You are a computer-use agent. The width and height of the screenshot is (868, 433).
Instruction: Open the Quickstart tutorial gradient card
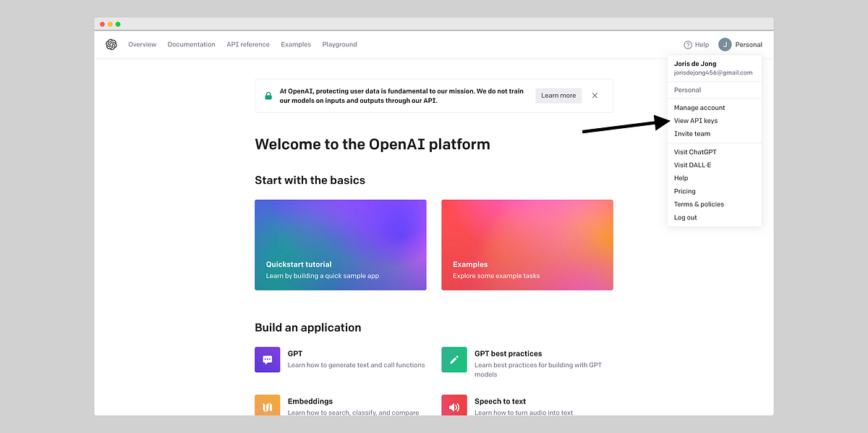click(x=340, y=245)
